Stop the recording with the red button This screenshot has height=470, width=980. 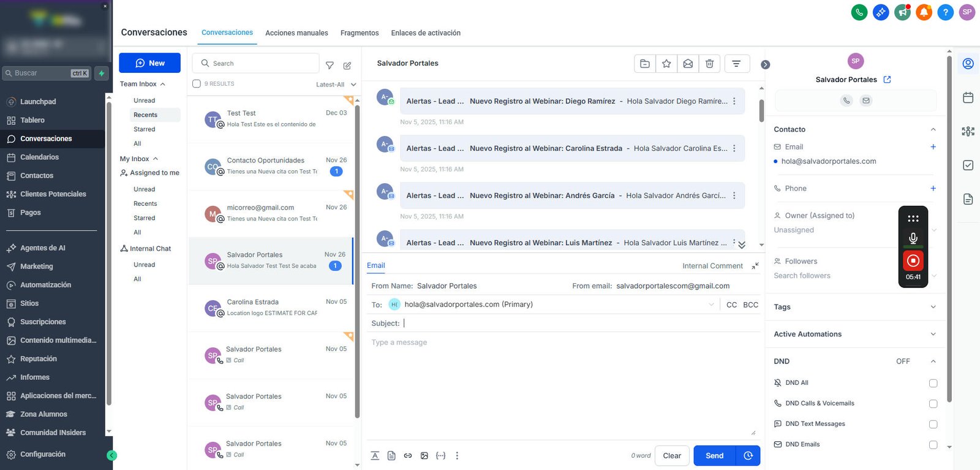coord(913,260)
